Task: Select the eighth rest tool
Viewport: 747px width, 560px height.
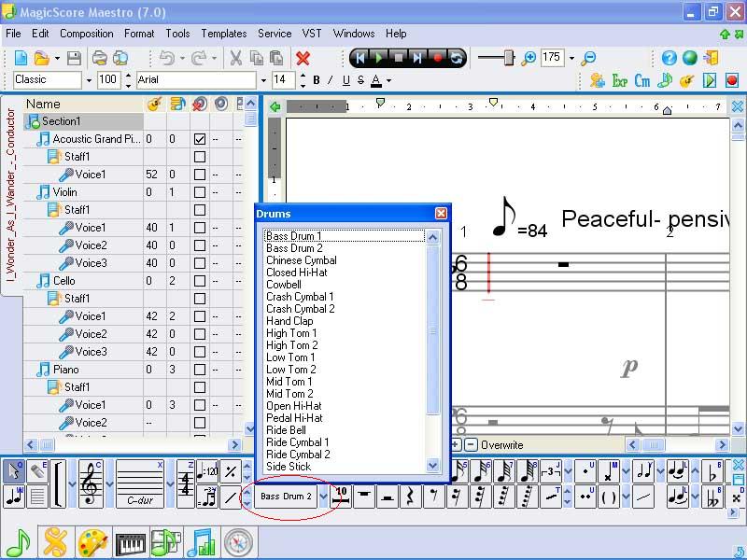Action: click(x=433, y=497)
